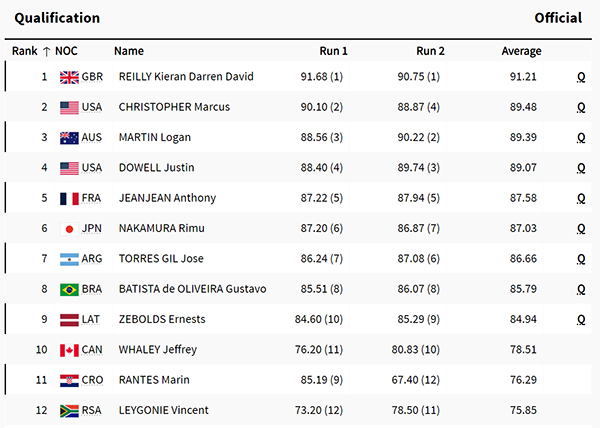Image resolution: width=600 pixels, height=428 pixels.
Task: Open REILLY Kieran Darren David's name
Action: [186, 76]
